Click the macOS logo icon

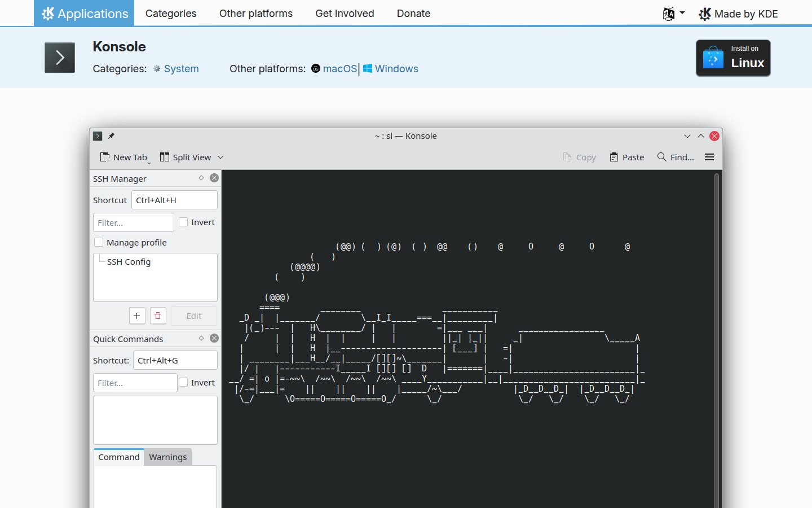pyautogui.click(x=316, y=68)
